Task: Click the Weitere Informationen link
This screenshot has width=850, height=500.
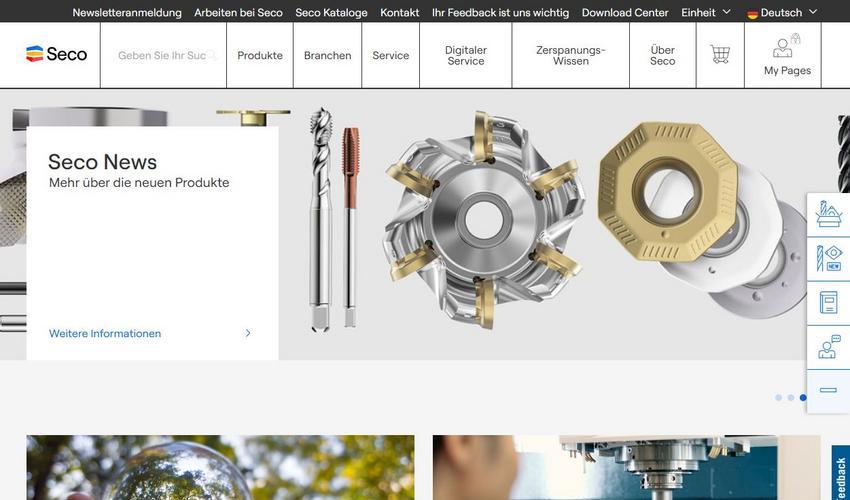Action: click(105, 334)
